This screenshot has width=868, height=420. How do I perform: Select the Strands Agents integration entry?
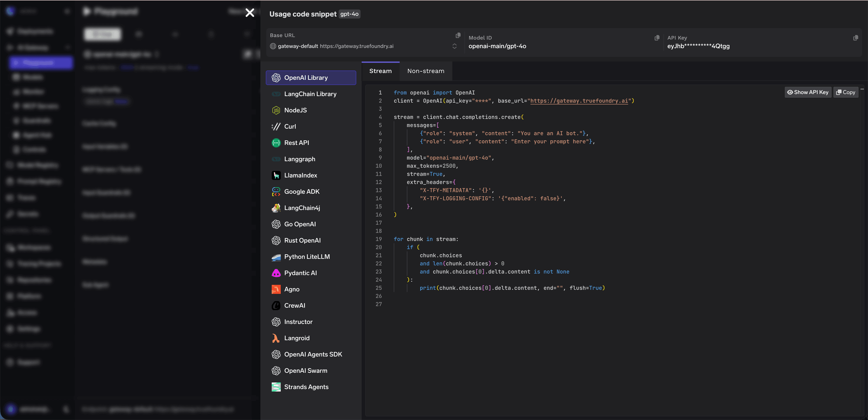(x=306, y=387)
